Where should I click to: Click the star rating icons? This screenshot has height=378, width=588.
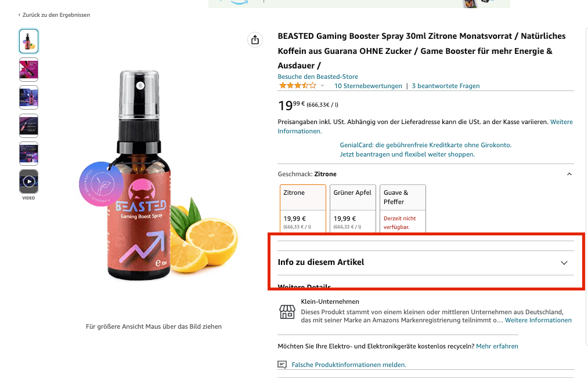pyautogui.click(x=297, y=86)
